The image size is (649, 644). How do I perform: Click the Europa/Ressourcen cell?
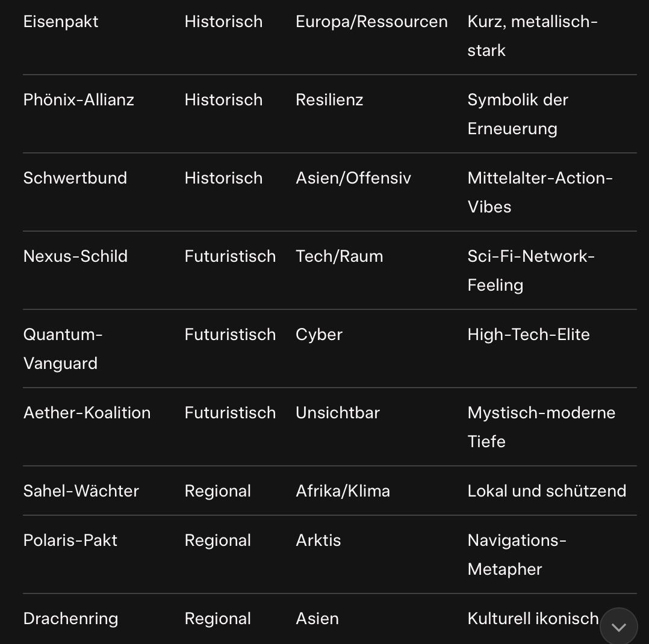point(371,22)
